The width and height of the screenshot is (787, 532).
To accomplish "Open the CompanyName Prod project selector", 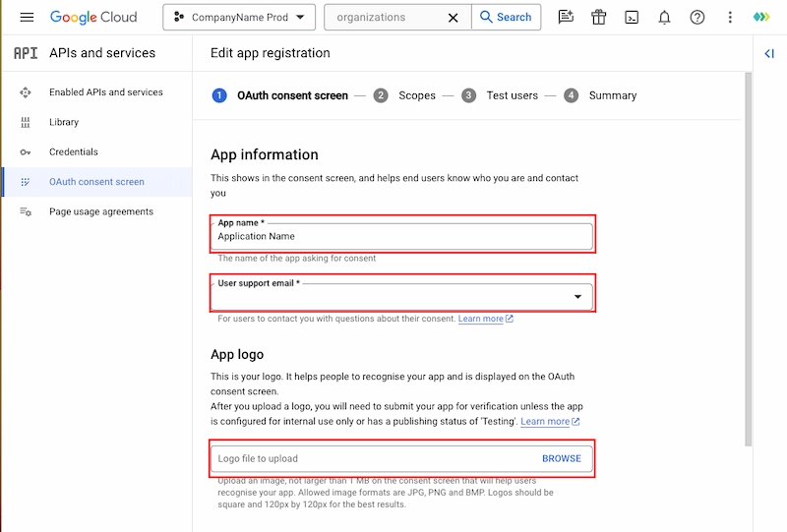I will coord(239,18).
